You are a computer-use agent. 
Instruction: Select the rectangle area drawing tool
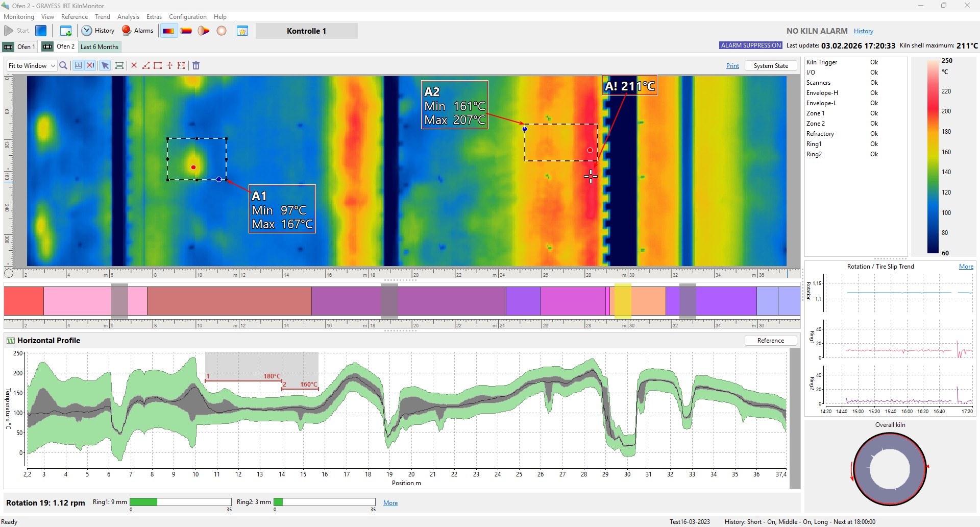click(158, 65)
